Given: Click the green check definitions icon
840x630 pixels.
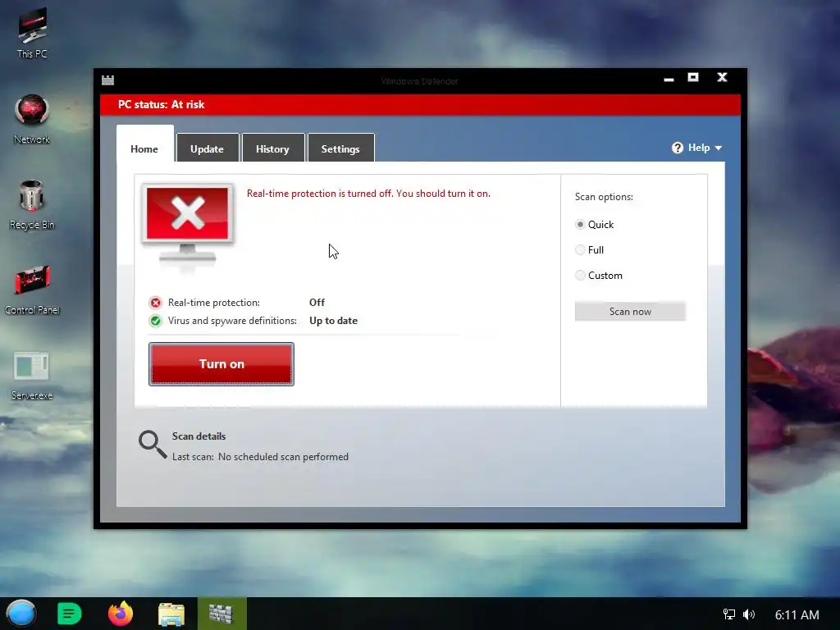Looking at the screenshot, I should (x=155, y=321).
